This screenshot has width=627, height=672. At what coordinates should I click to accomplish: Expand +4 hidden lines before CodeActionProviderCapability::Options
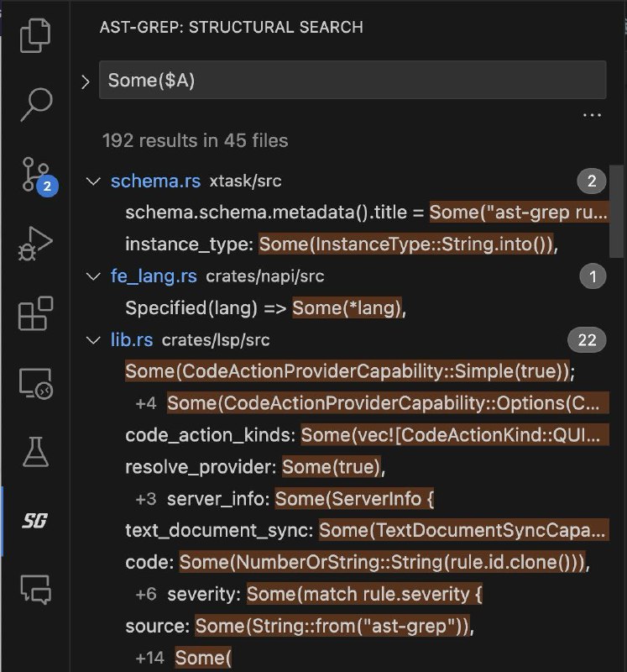coord(146,403)
